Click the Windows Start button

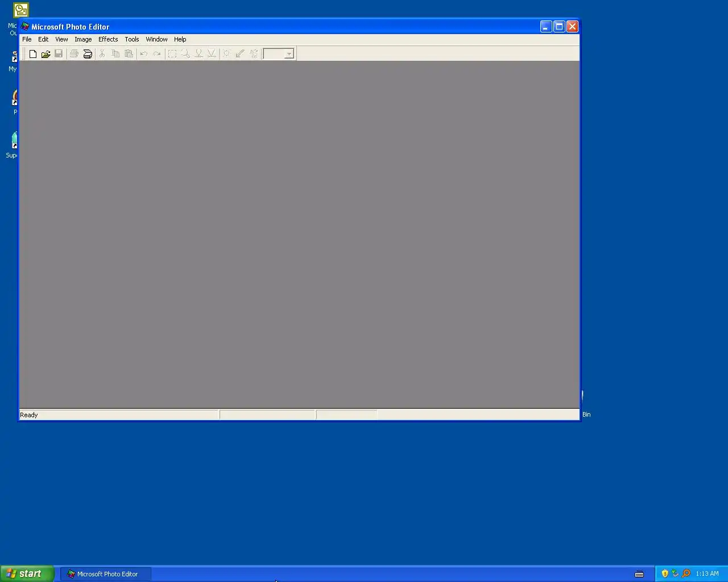27,573
